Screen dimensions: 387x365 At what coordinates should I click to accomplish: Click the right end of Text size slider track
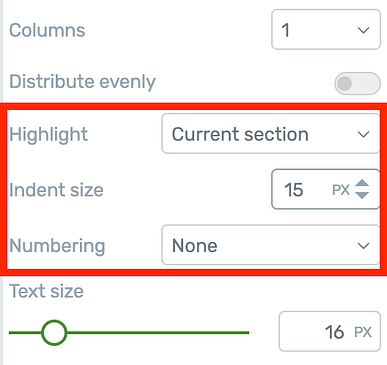coord(247,332)
